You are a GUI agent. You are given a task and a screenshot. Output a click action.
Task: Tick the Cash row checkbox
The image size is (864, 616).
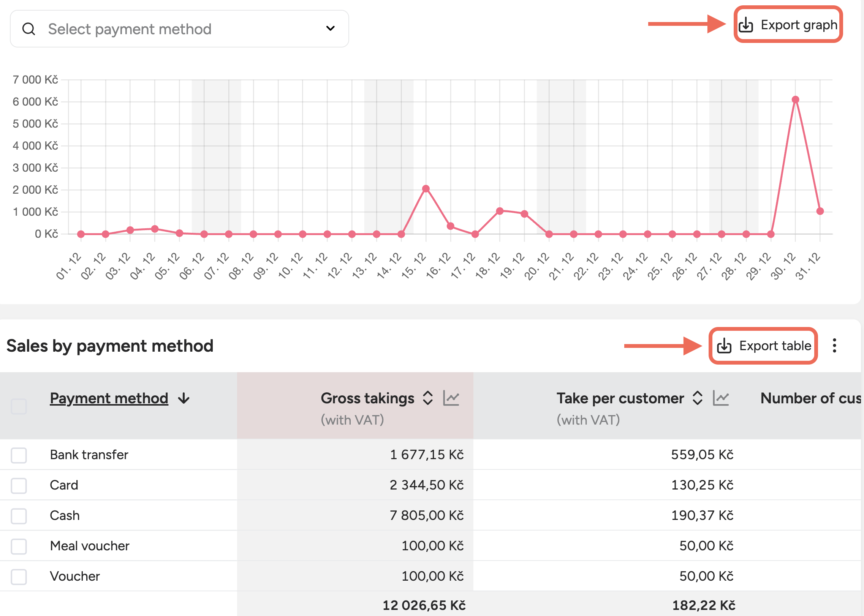(19, 516)
